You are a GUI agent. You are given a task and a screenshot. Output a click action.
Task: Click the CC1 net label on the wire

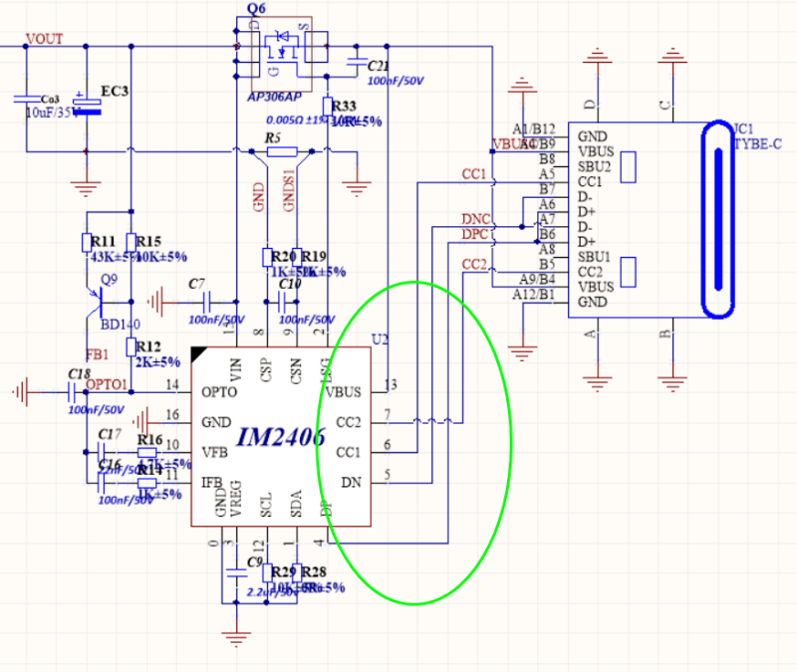[473, 174]
